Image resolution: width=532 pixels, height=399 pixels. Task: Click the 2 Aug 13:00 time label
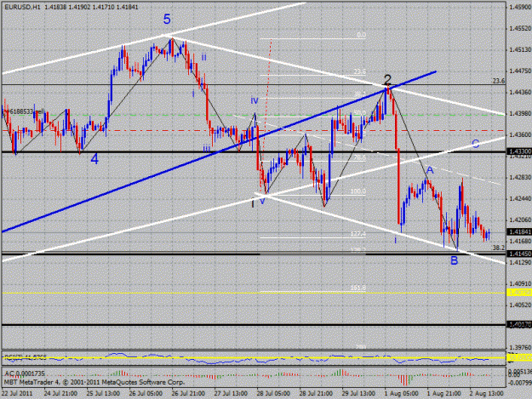point(487,394)
